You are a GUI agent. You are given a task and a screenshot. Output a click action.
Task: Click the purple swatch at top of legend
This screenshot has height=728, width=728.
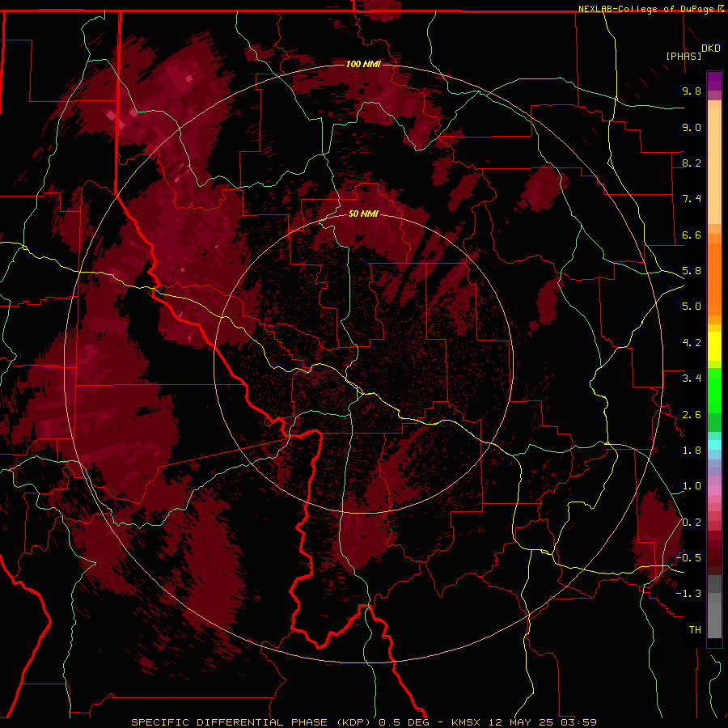point(714,81)
